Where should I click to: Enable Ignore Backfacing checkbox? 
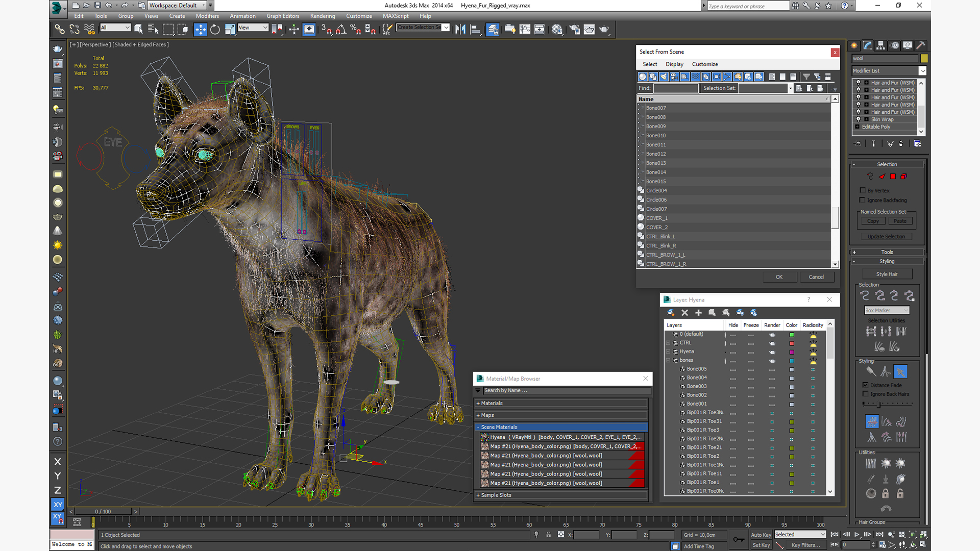(863, 200)
